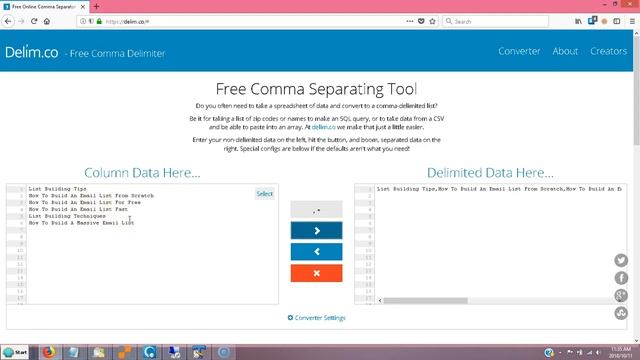Click the convert-to-delimited right arrow button
Image resolution: width=640 pixels, height=360 pixels.
click(316, 231)
